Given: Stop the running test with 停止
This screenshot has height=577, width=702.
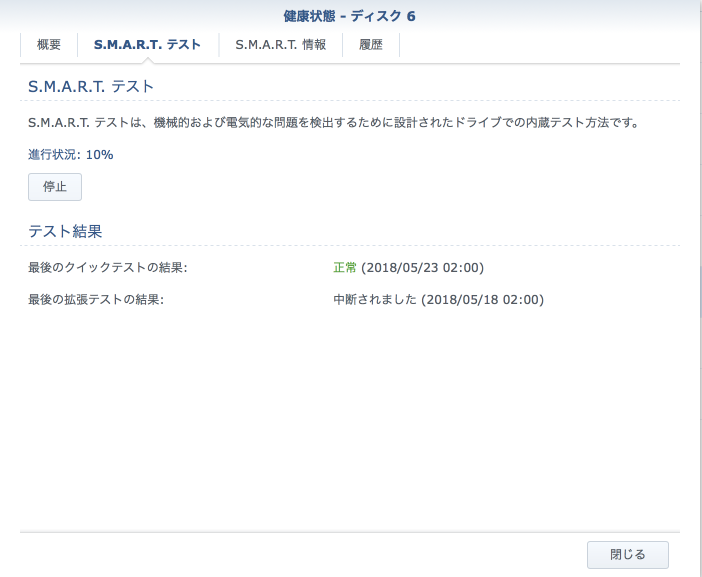Looking at the screenshot, I should (x=55, y=187).
